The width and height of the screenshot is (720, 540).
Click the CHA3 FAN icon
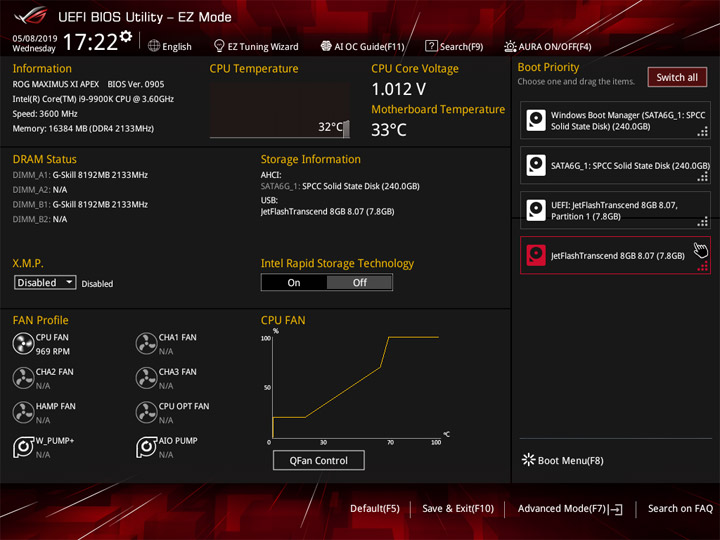tap(146, 378)
